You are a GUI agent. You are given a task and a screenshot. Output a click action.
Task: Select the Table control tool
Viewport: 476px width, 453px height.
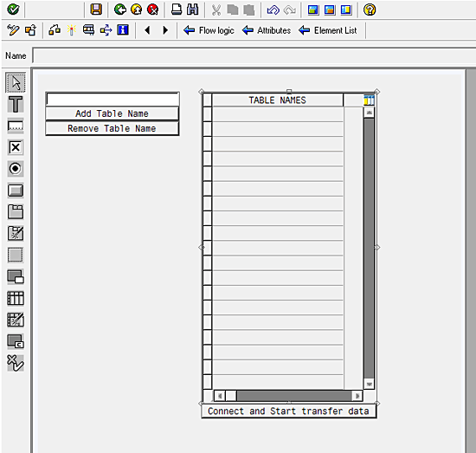pos(16,298)
